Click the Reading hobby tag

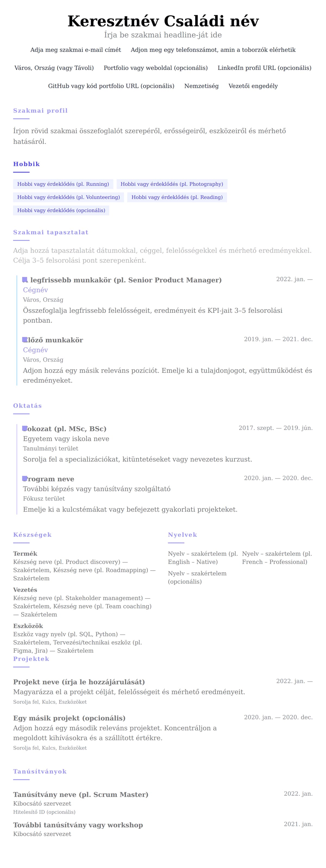coord(177,197)
